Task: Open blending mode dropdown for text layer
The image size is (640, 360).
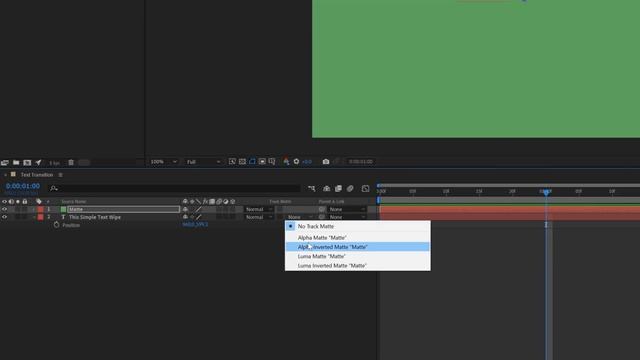Action: 259,217
